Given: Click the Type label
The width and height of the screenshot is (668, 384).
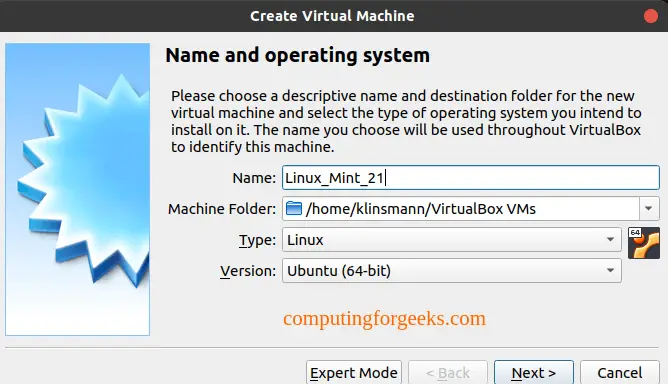Looking at the screenshot, I should (257, 240).
